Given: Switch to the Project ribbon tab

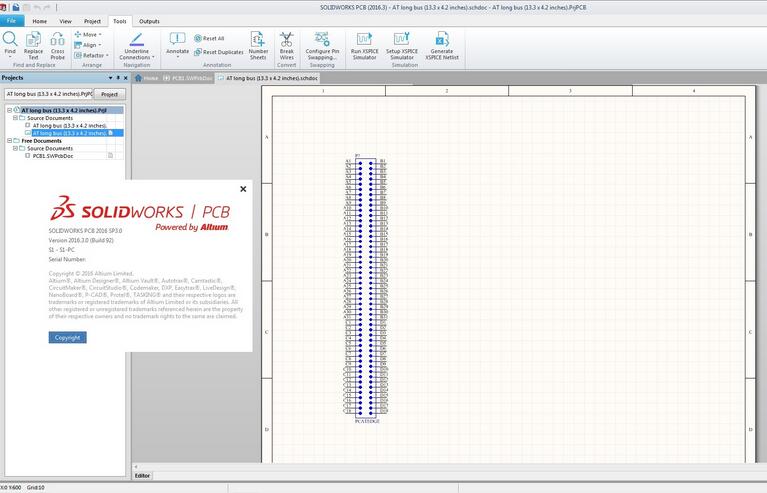Looking at the screenshot, I should click(x=92, y=21).
